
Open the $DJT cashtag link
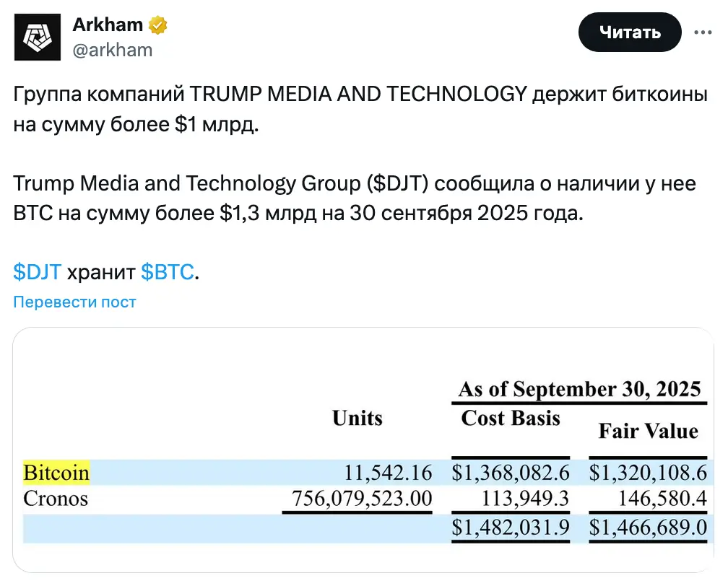[37, 272]
